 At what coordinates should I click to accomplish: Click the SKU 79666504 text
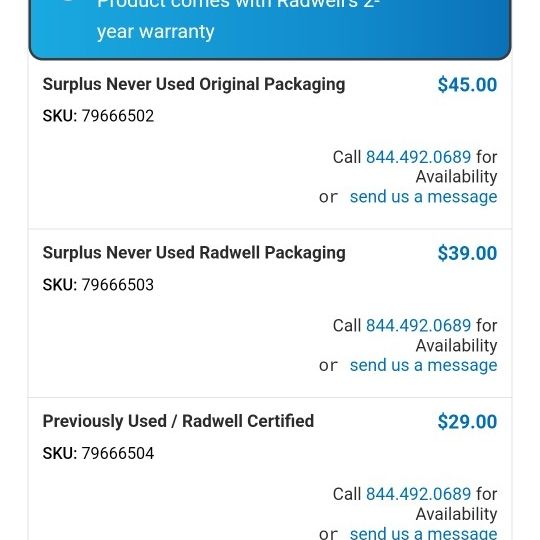point(98,453)
